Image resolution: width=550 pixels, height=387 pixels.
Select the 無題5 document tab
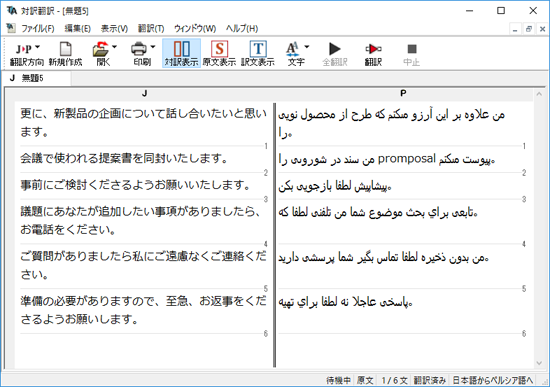(36, 78)
